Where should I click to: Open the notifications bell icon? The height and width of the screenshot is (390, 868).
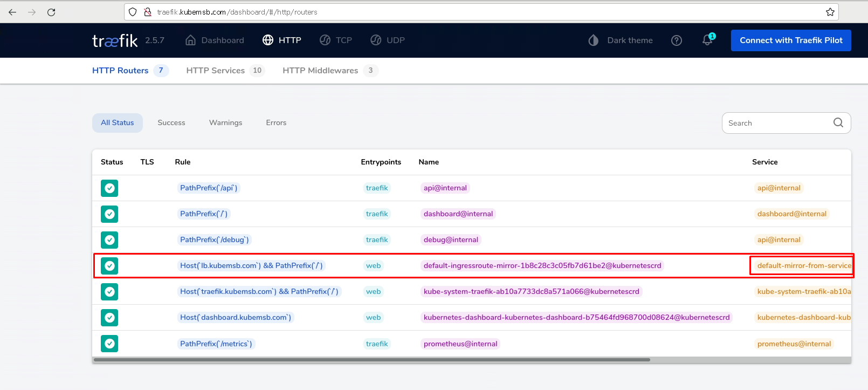pos(707,40)
